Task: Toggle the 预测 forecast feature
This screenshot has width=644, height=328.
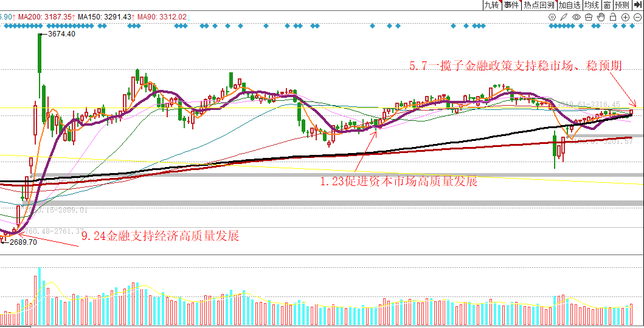Action: tap(621, 5)
